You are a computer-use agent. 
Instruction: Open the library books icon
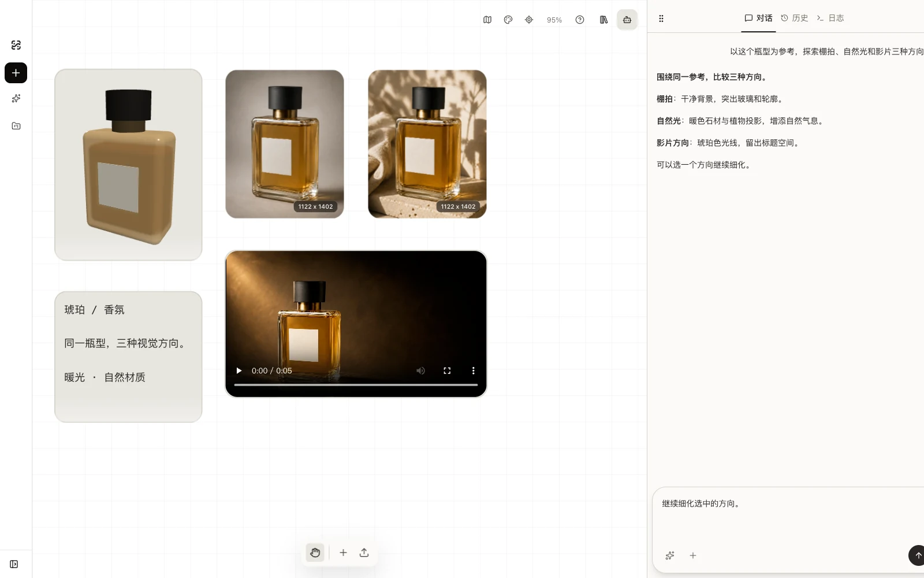click(x=604, y=20)
